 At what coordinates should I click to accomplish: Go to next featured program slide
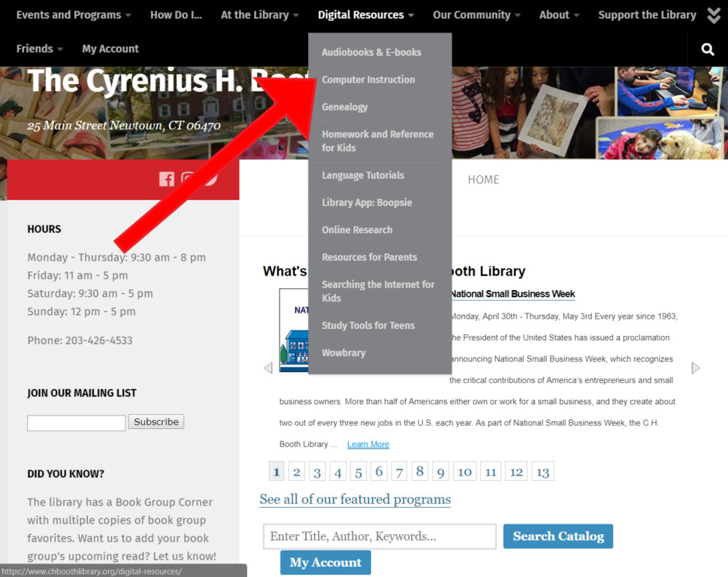696,368
